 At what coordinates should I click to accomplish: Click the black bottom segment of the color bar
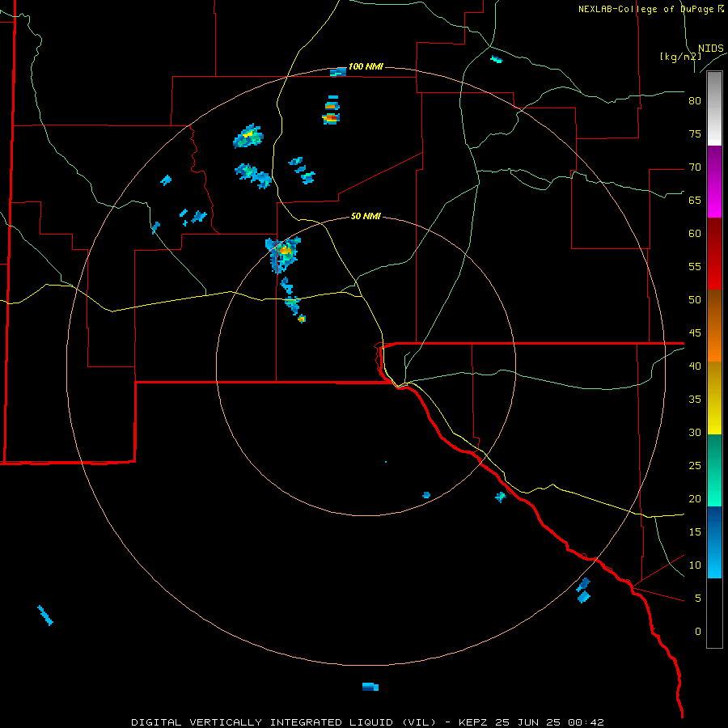[714, 613]
